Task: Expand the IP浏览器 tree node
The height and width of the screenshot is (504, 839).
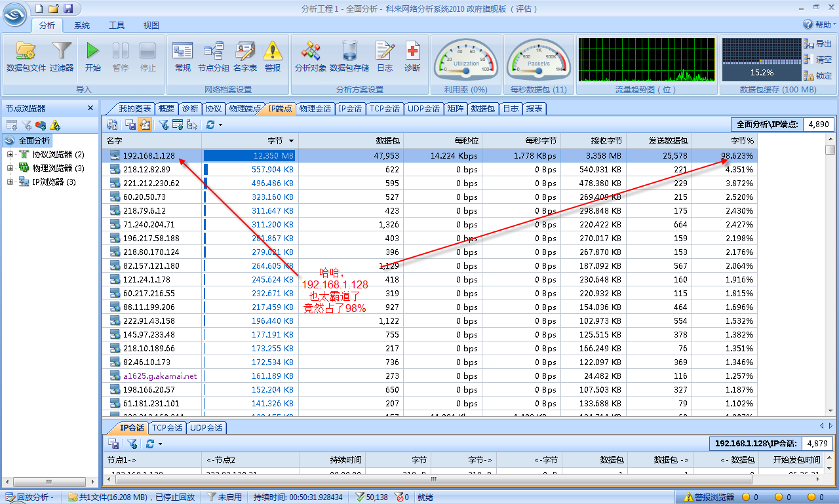Action: click(10, 182)
